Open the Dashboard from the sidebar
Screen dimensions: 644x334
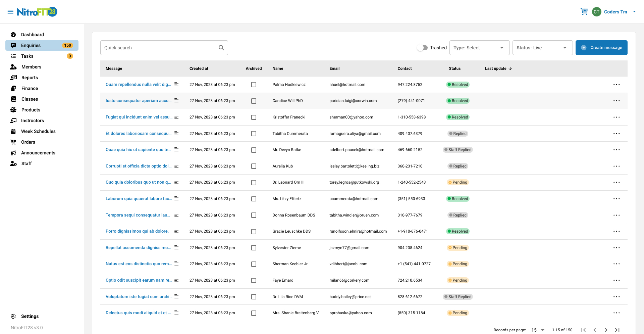click(13, 35)
